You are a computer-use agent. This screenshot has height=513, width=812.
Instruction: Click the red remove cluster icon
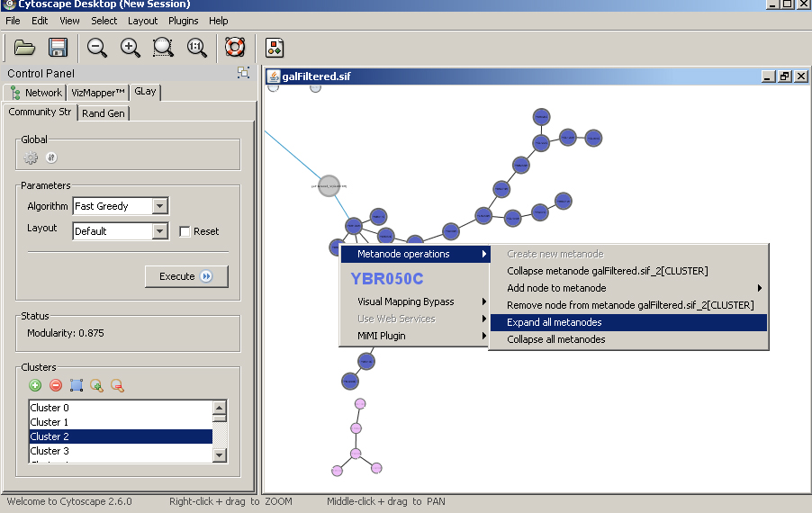tap(56, 385)
